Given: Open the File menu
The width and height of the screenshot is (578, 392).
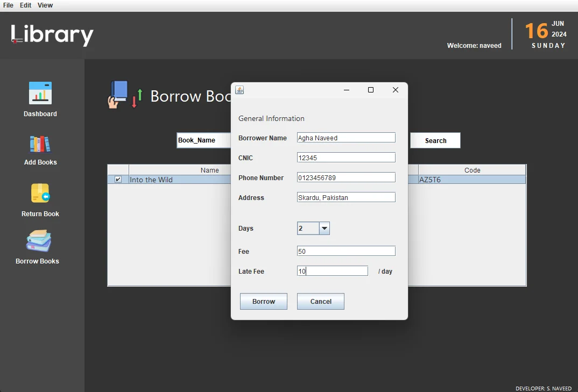Looking at the screenshot, I should pos(8,5).
